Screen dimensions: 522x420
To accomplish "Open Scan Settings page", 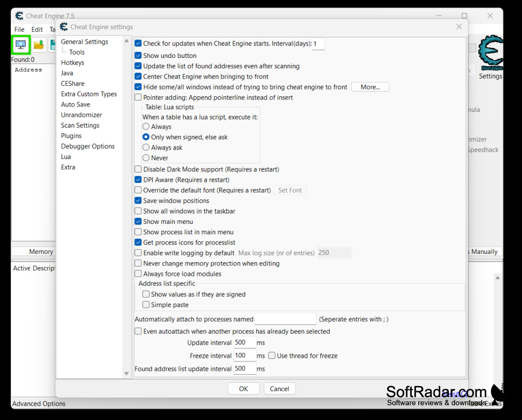I will [x=80, y=125].
